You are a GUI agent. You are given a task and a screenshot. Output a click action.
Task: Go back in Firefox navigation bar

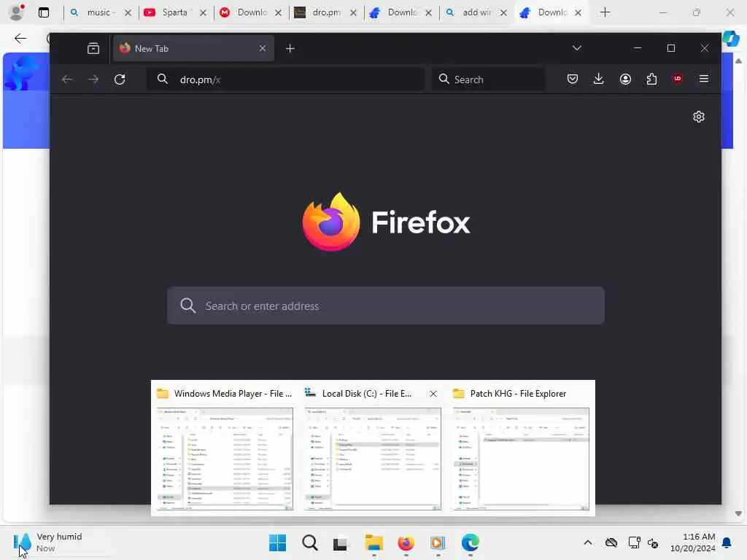[x=67, y=79]
